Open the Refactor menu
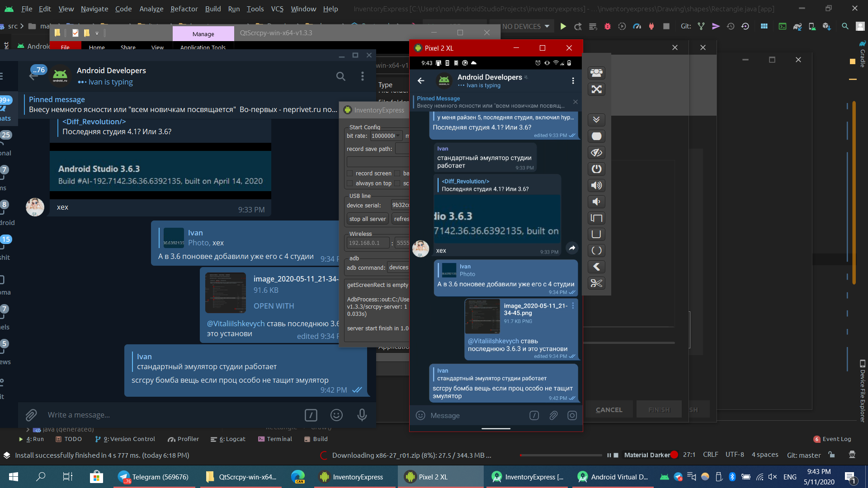This screenshot has height=488, width=868. click(184, 9)
